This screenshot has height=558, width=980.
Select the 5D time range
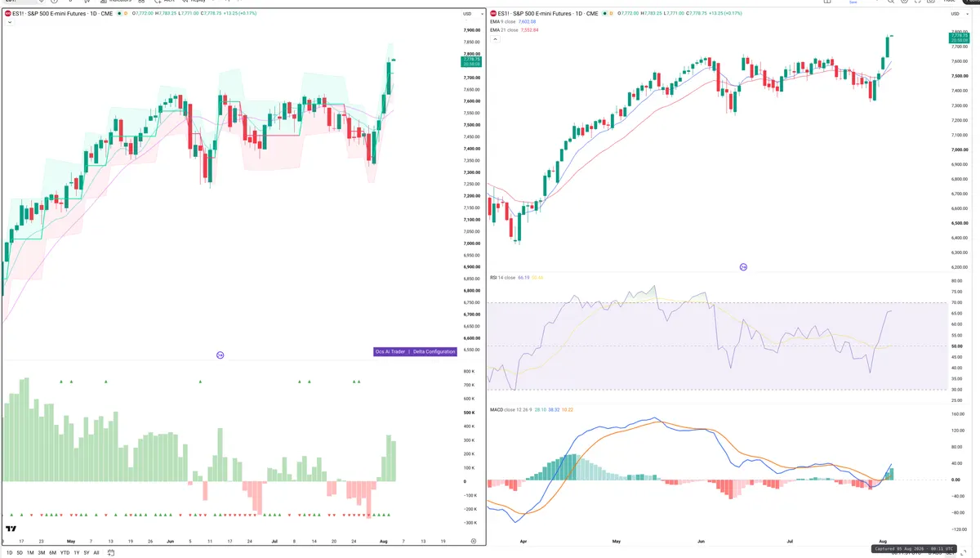coord(20,553)
